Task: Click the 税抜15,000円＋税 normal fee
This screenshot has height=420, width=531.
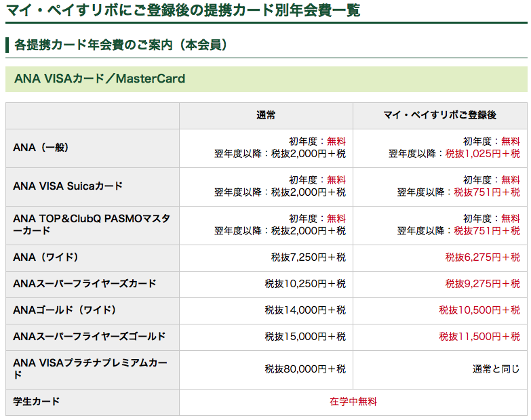Action: [305, 337]
